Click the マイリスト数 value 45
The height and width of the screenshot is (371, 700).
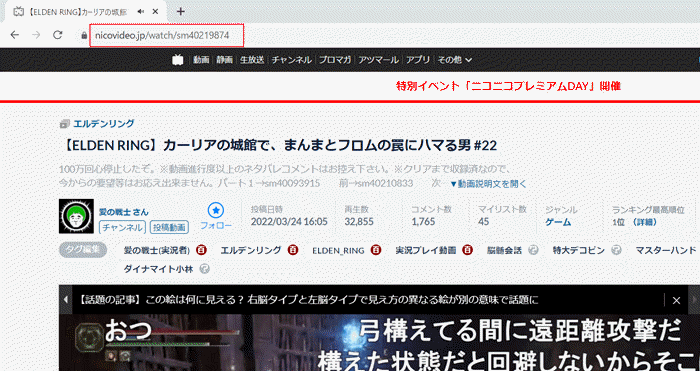(483, 222)
